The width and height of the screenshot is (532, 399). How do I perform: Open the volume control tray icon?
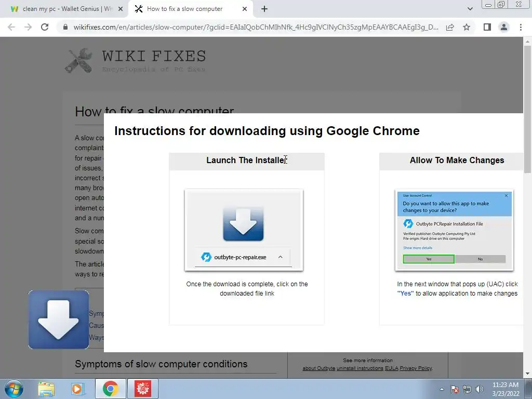pyautogui.click(x=480, y=389)
